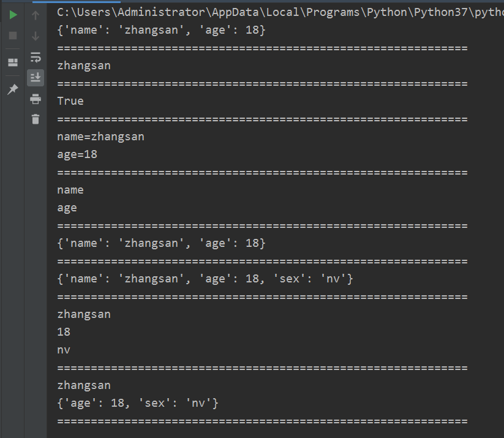Rerun the script with green play icon

pyautogui.click(x=13, y=15)
